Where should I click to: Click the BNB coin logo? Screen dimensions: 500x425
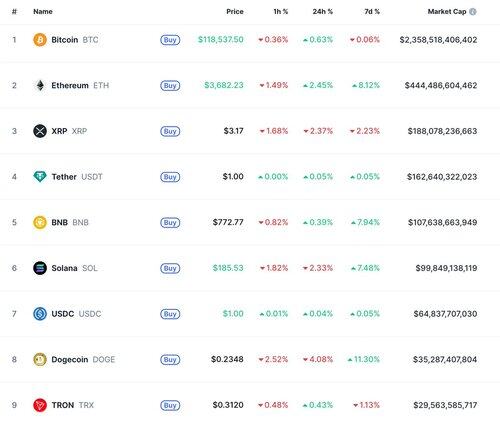click(x=40, y=222)
